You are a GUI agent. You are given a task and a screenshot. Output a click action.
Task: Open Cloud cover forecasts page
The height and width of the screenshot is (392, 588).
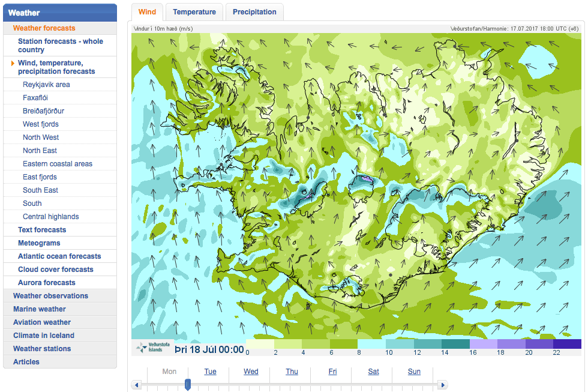click(x=56, y=270)
